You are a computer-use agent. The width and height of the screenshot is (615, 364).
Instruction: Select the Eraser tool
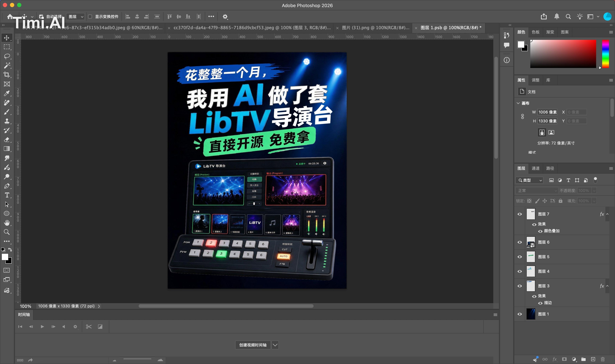click(x=7, y=139)
